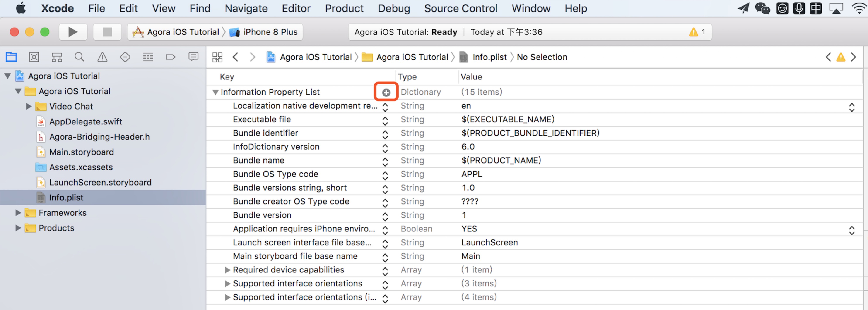Viewport: 868px width, 310px height.
Task: Select AppDelegate.swift in the navigator
Action: point(85,121)
